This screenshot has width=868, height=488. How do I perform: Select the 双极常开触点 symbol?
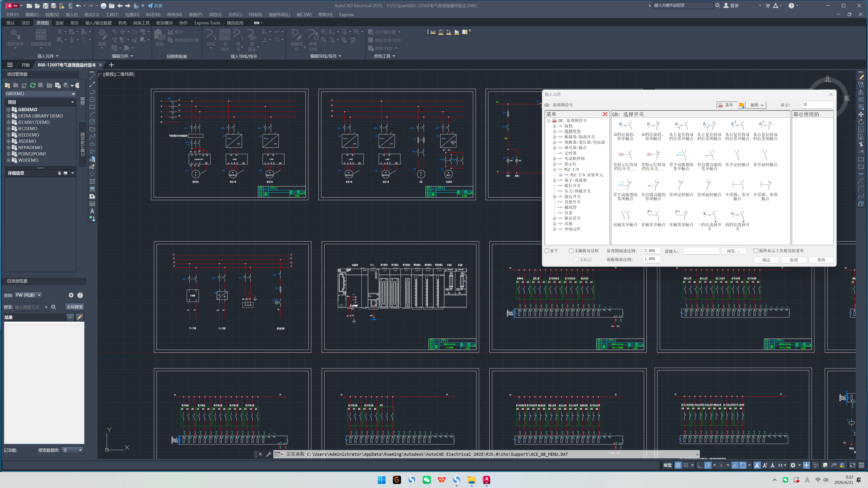point(625,218)
